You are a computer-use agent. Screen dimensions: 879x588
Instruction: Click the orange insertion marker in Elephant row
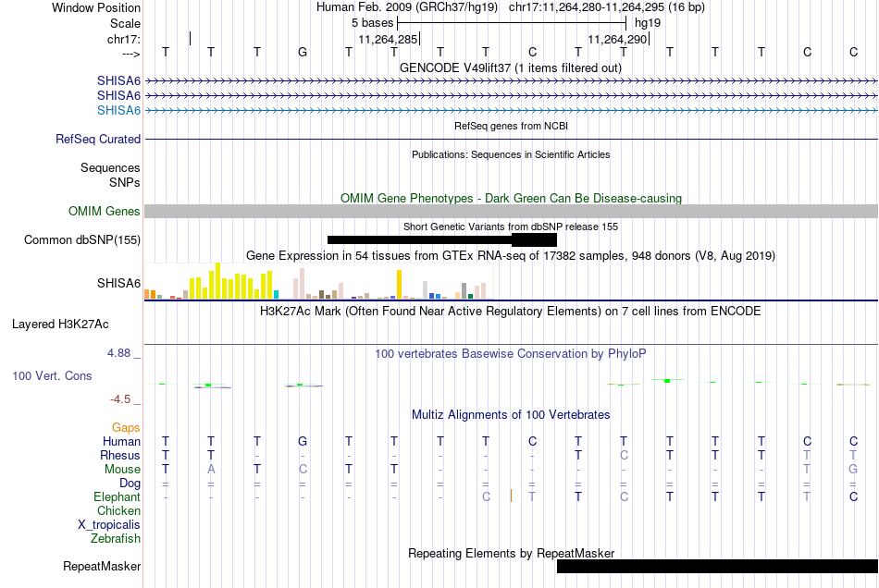[x=511, y=496]
